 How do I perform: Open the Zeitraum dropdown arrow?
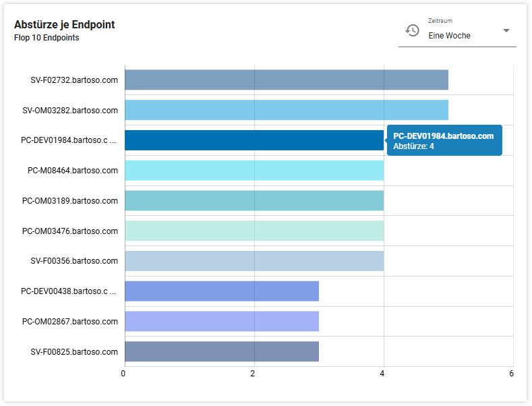coord(506,31)
